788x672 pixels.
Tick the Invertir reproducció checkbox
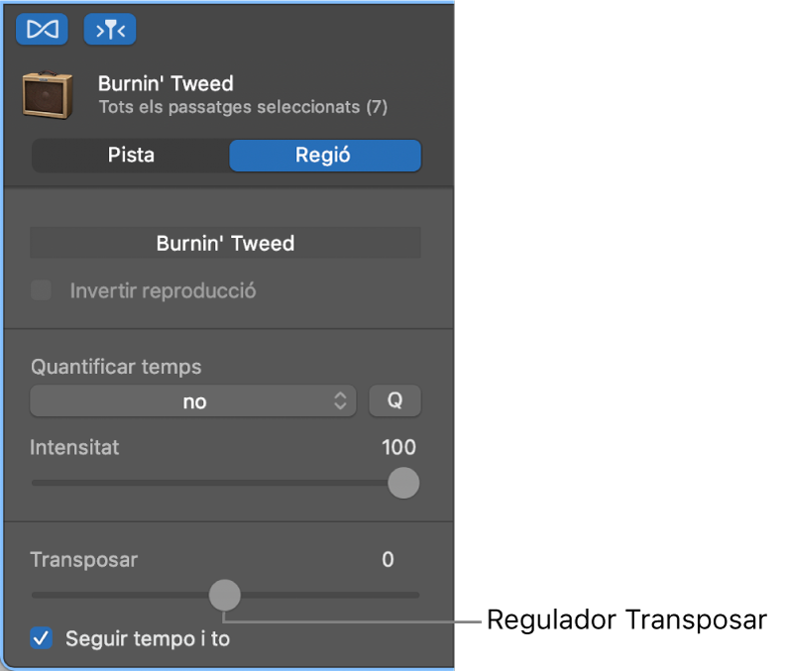pos(42,291)
